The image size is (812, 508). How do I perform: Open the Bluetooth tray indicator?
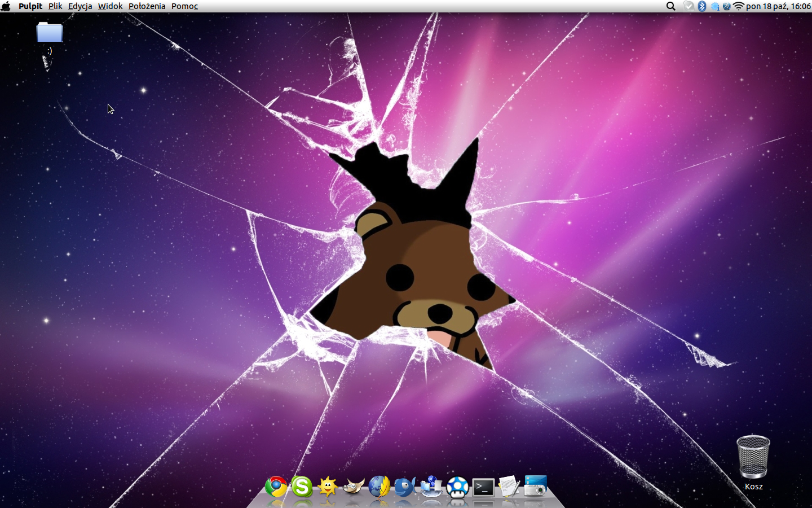tap(702, 6)
